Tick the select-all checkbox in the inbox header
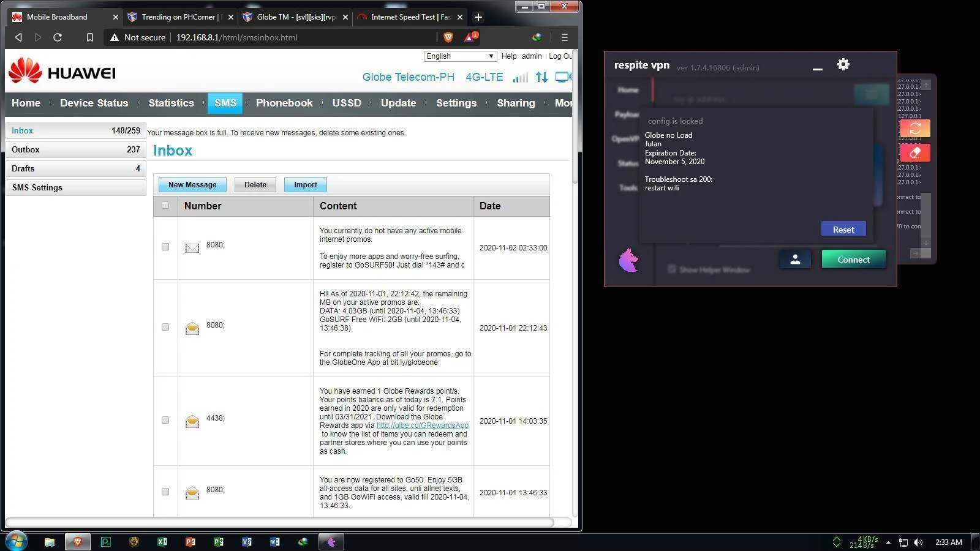 pos(165,206)
